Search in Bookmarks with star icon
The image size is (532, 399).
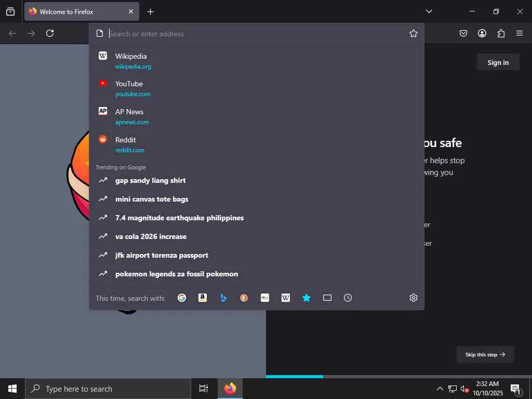tap(307, 298)
